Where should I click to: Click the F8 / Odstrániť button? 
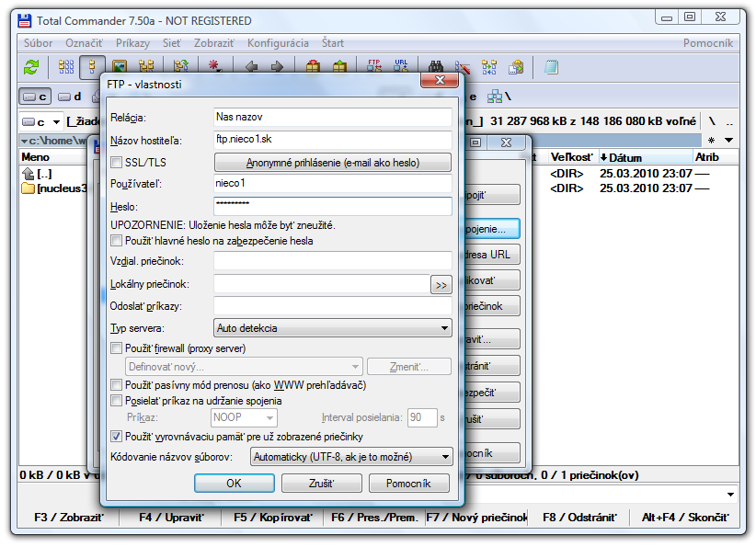coord(579,517)
